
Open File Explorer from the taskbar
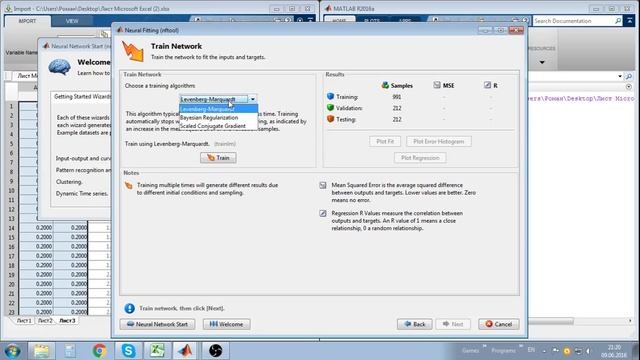coord(41,351)
